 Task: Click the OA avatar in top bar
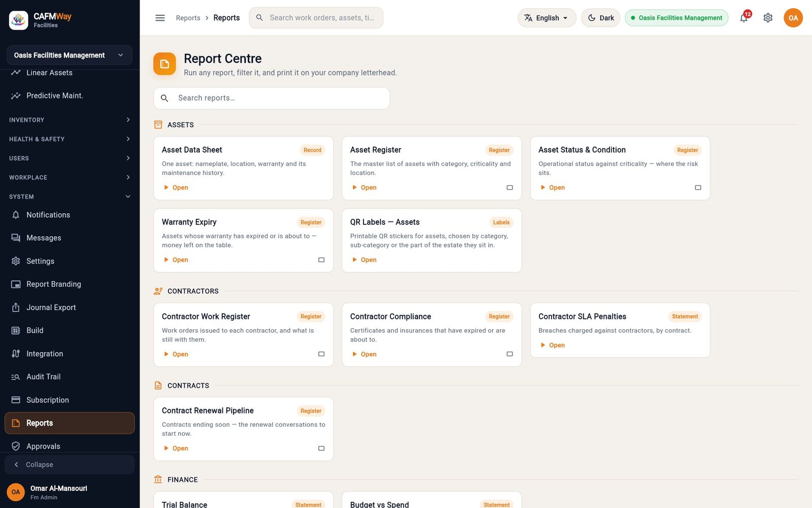(793, 18)
